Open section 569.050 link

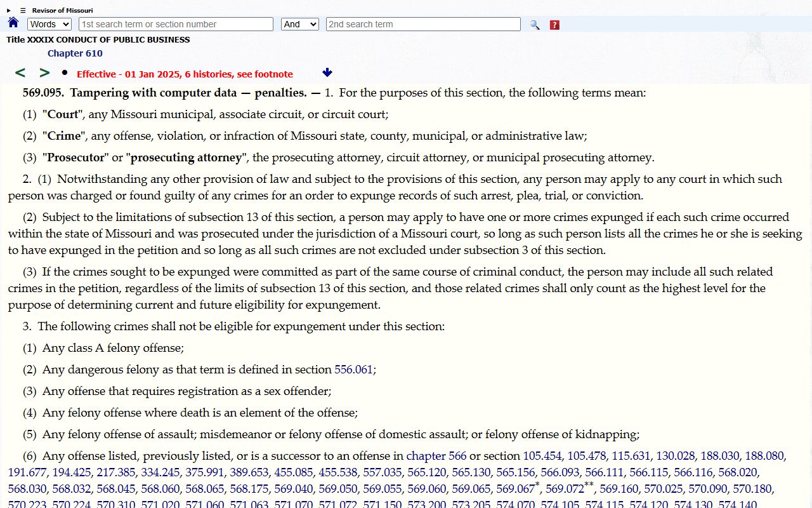(338, 489)
